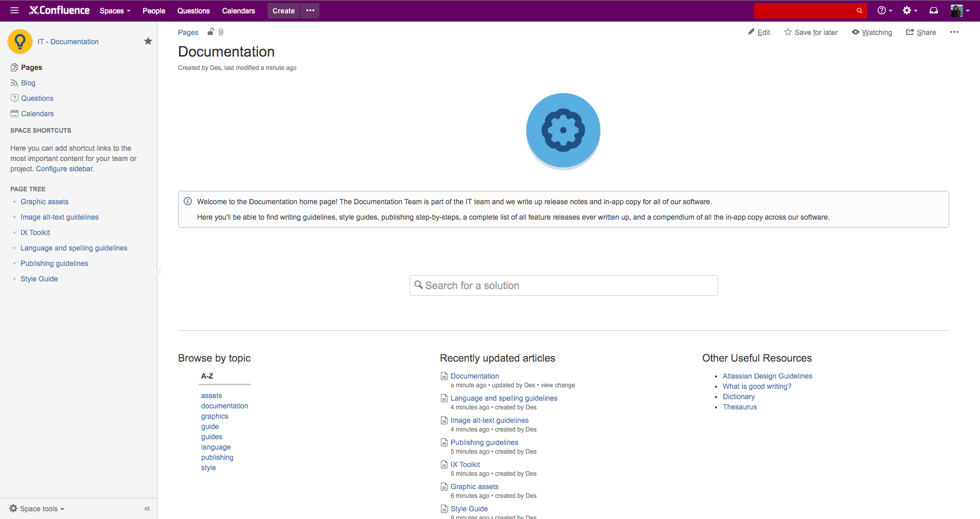
Task: Open Graphic assets in the page tree
Action: point(44,202)
